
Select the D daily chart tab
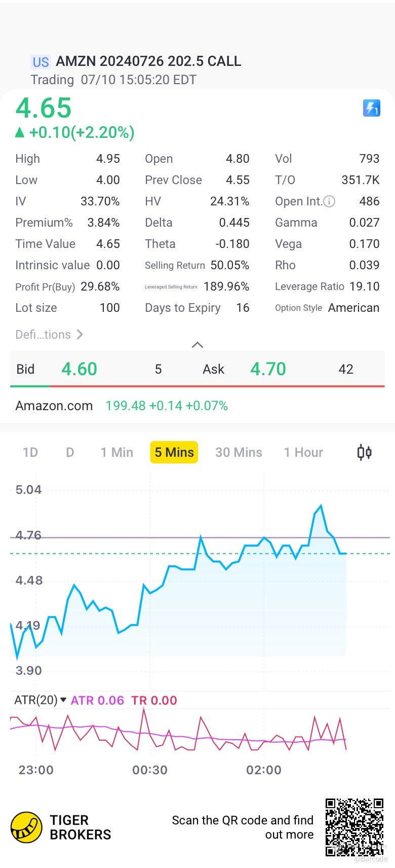pos(70,452)
